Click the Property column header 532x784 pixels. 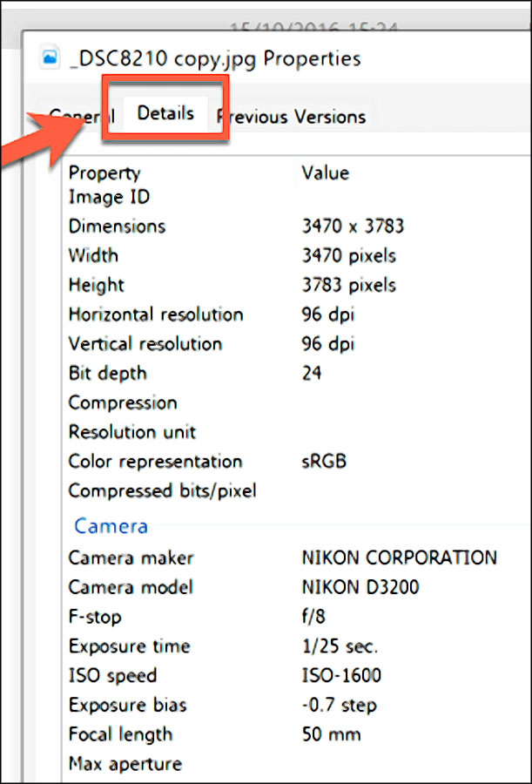(x=104, y=173)
